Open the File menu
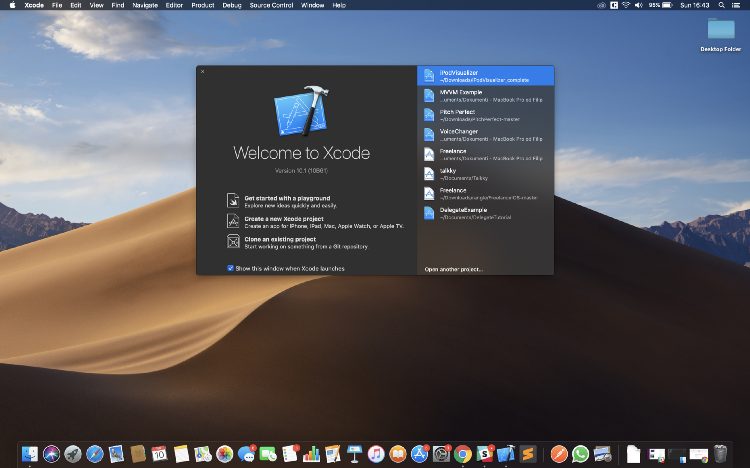Viewport: 750px width, 468px height. click(57, 5)
